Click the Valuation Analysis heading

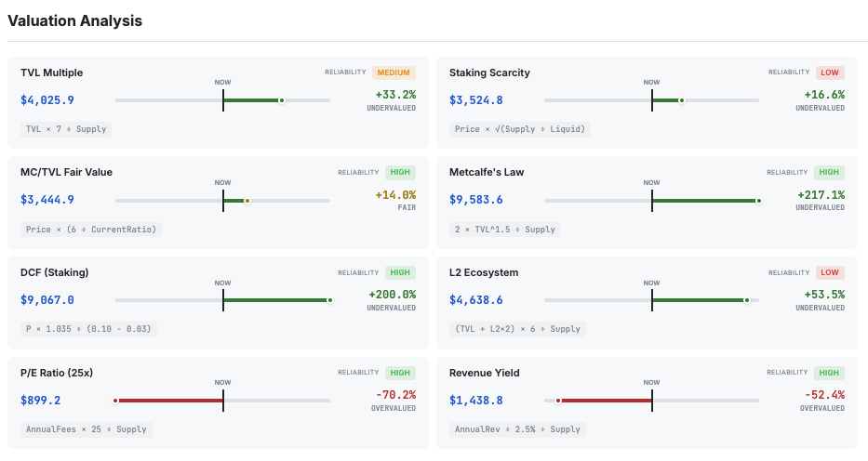point(74,20)
